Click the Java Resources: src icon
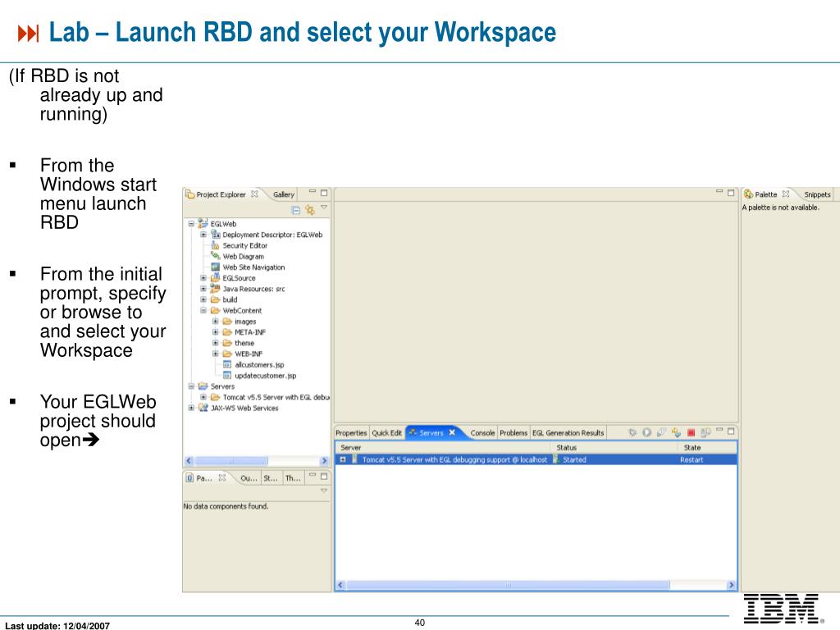840x630 pixels. pyautogui.click(x=216, y=288)
